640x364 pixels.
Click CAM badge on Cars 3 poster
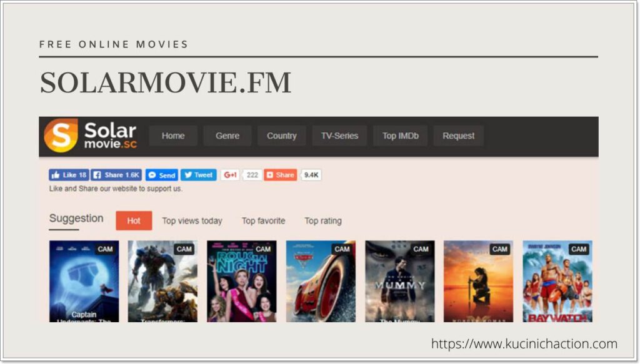point(342,249)
